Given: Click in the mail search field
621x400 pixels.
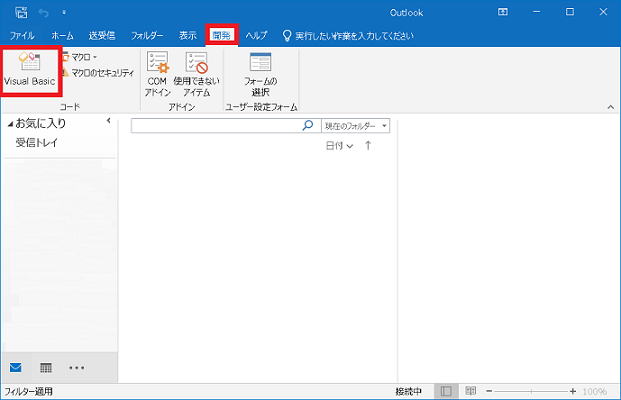Looking at the screenshot, I should 216,126.
